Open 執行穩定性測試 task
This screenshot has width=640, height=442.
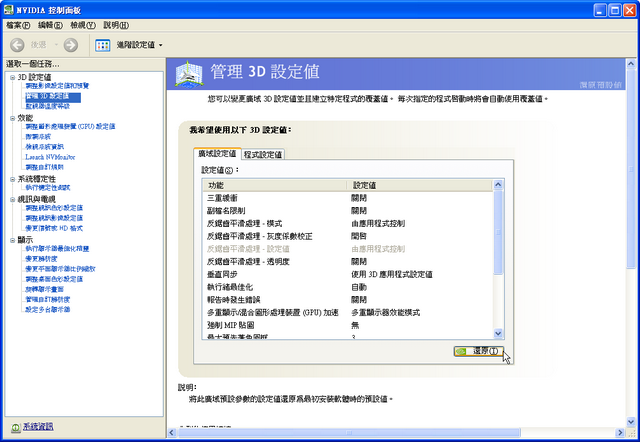click(48, 188)
